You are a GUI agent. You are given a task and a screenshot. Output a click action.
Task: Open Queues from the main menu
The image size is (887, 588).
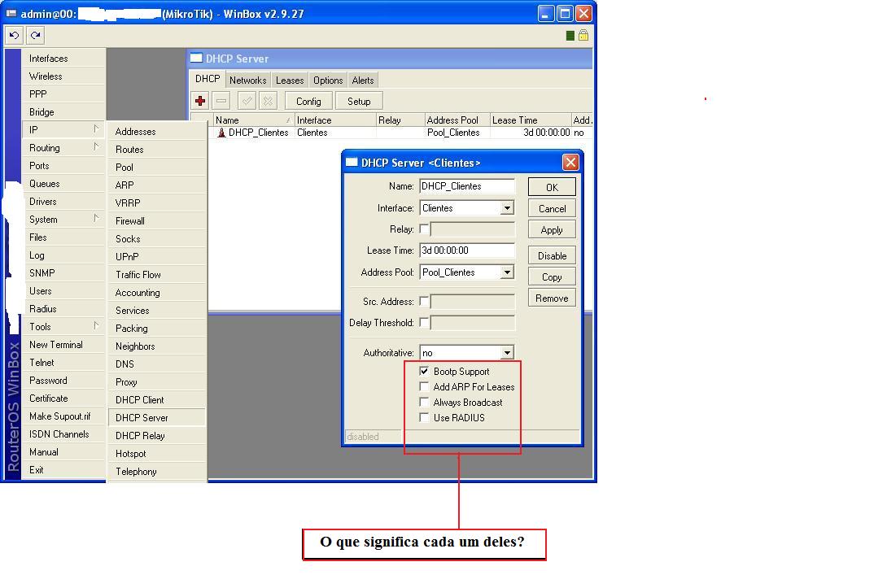coord(63,184)
